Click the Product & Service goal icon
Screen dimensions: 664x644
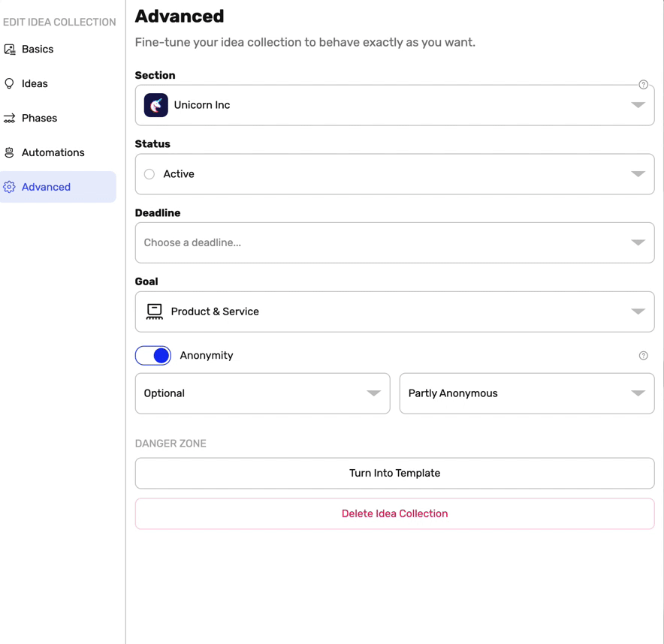click(x=154, y=311)
